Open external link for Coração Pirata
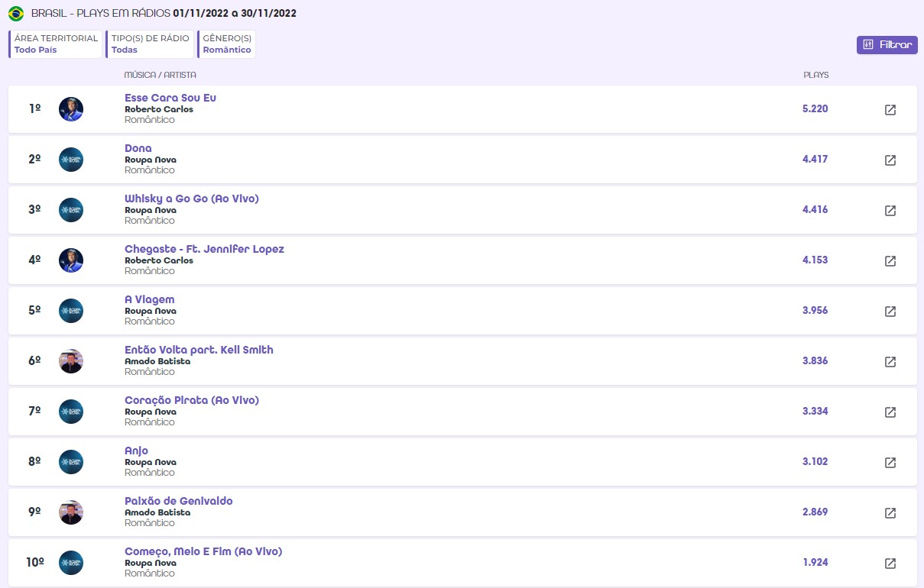The height and width of the screenshot is (588, 924). pyautogui.click(x=890, y=412)
